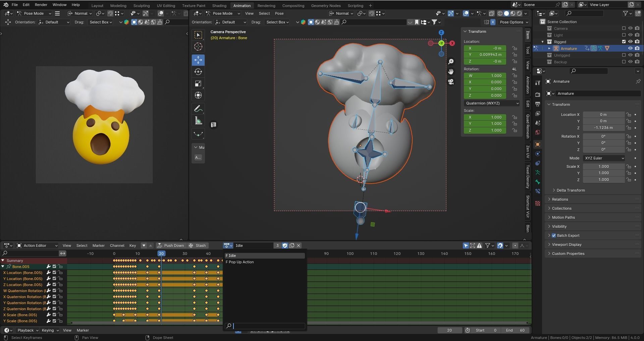Toggle the Batch Export checkbox
The height and width of the screenshot is (341, 644).
[x=554, y=235]
